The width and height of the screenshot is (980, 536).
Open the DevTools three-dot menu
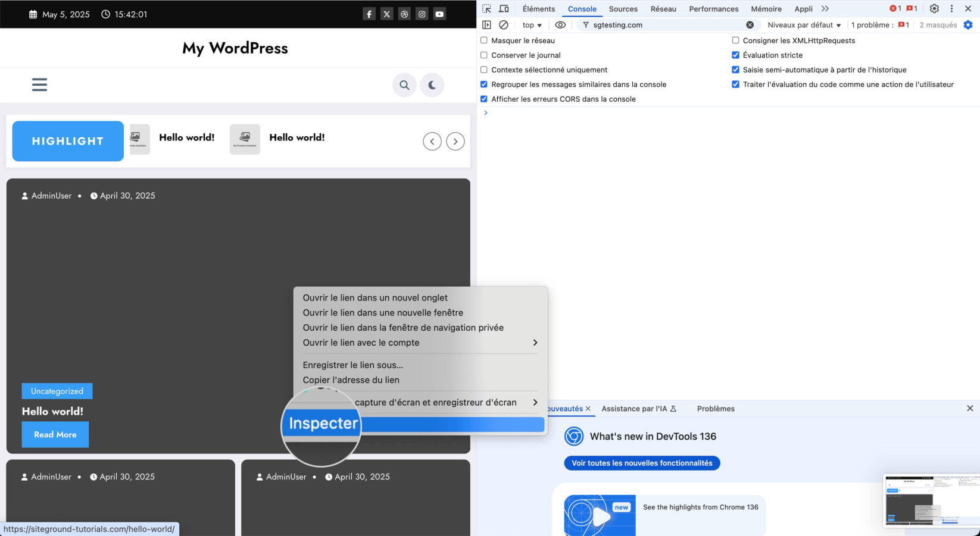(x=951, y=9)
